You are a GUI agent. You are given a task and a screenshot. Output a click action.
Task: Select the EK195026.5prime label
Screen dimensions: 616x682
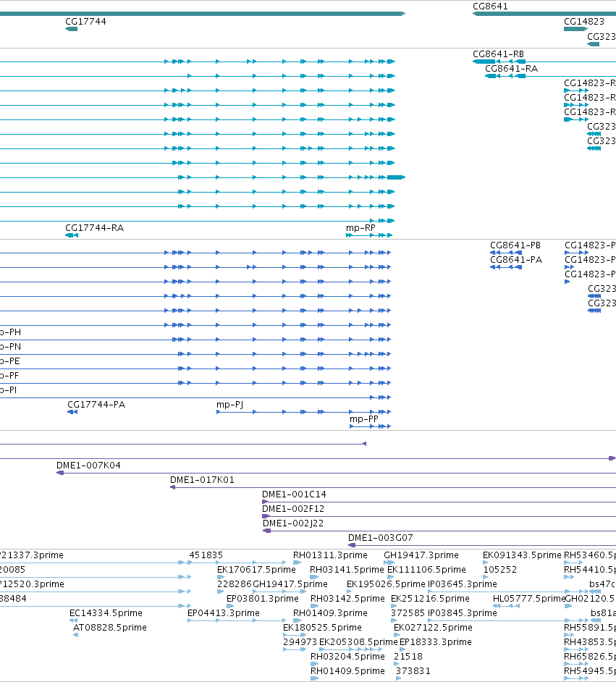386,584
